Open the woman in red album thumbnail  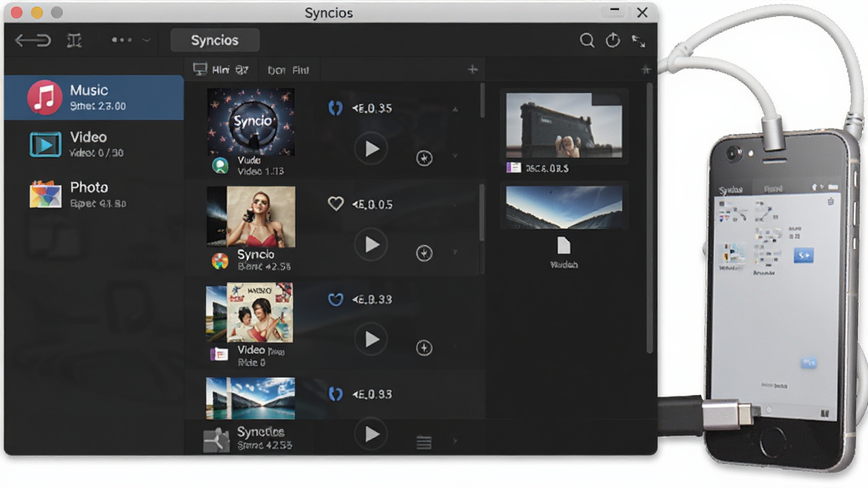click(x=251, y=216)
